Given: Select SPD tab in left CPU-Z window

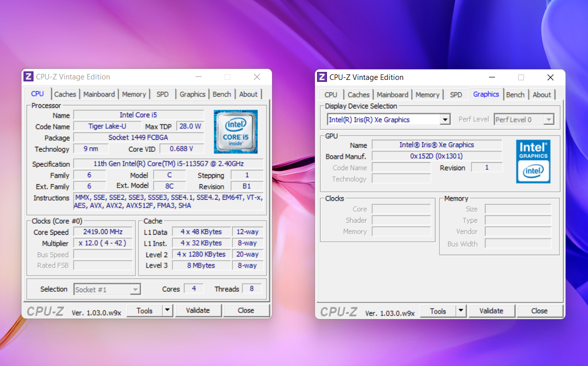Looking at the screenshot, I should [162, 94].
